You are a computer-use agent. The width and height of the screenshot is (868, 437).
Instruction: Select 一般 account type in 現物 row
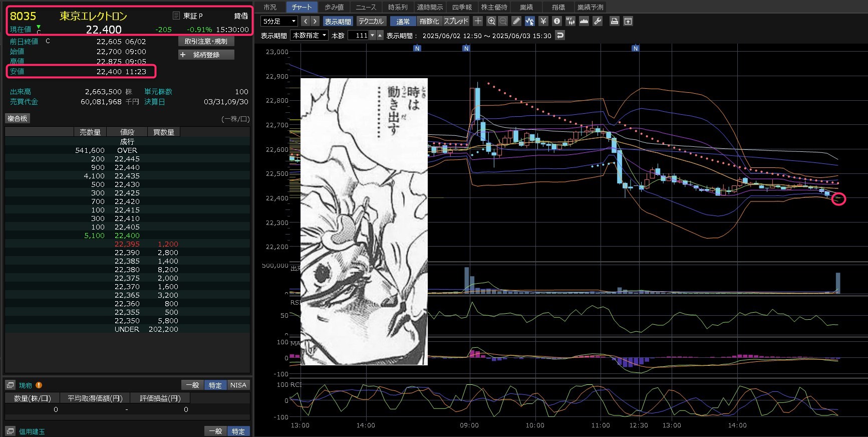click(193, 385)
